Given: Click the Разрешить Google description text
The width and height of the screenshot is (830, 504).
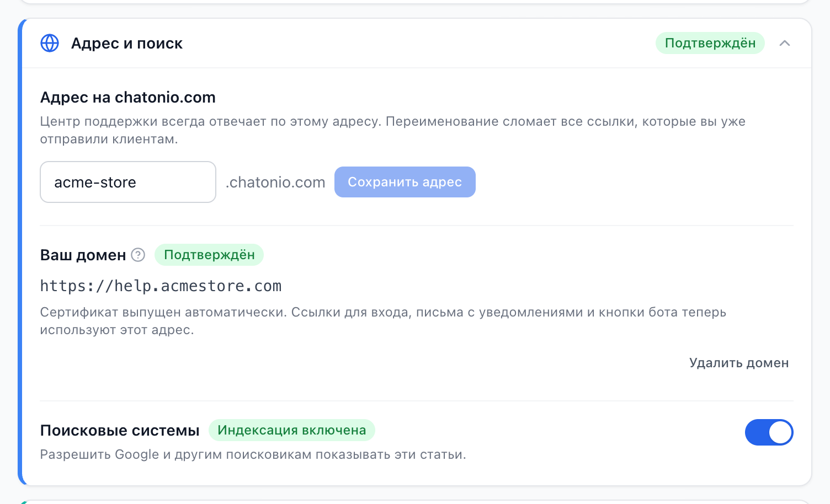Looking at the screenshot, I should [x=253, y=454].
